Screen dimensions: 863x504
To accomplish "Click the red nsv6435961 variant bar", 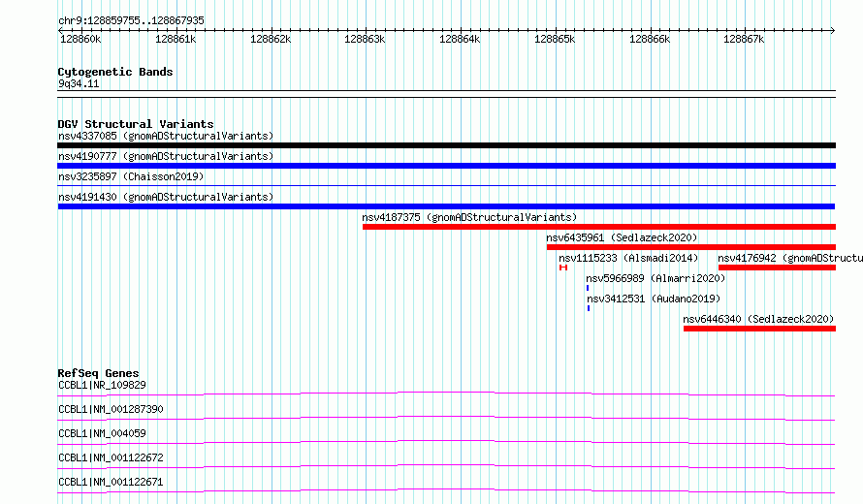I will [691, 247].
